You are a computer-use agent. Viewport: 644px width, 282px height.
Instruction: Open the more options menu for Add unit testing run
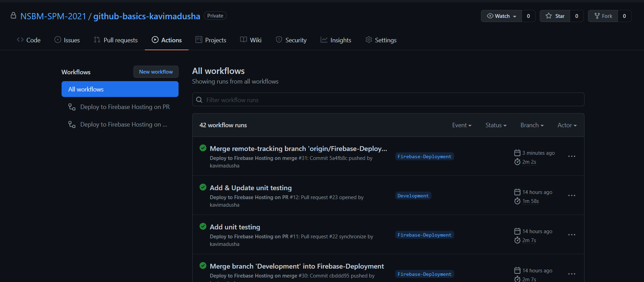[572, 235]
